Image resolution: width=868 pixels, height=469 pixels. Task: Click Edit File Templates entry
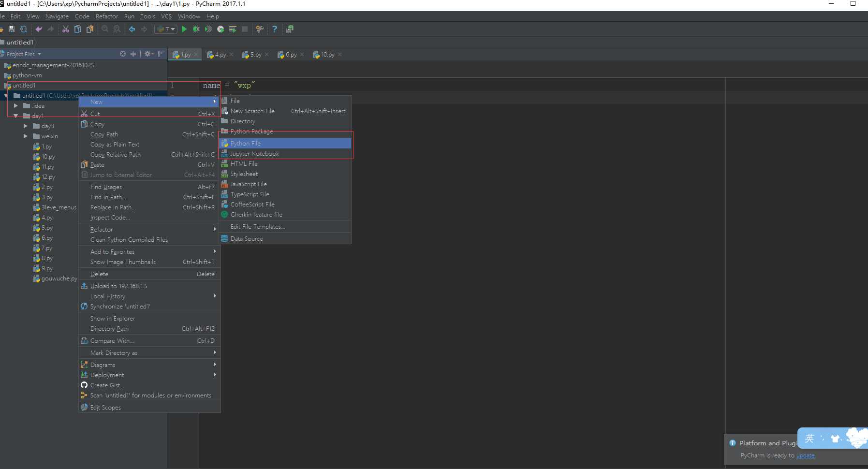click(x=285, y=226)
